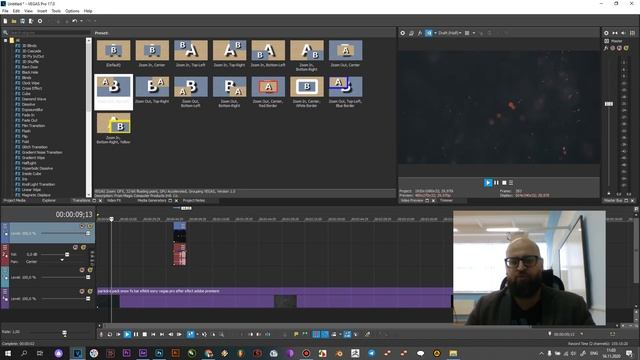This screenshot has height=360, width=640.
Task: Click the timeline Pause button
Action: (136, 334)
